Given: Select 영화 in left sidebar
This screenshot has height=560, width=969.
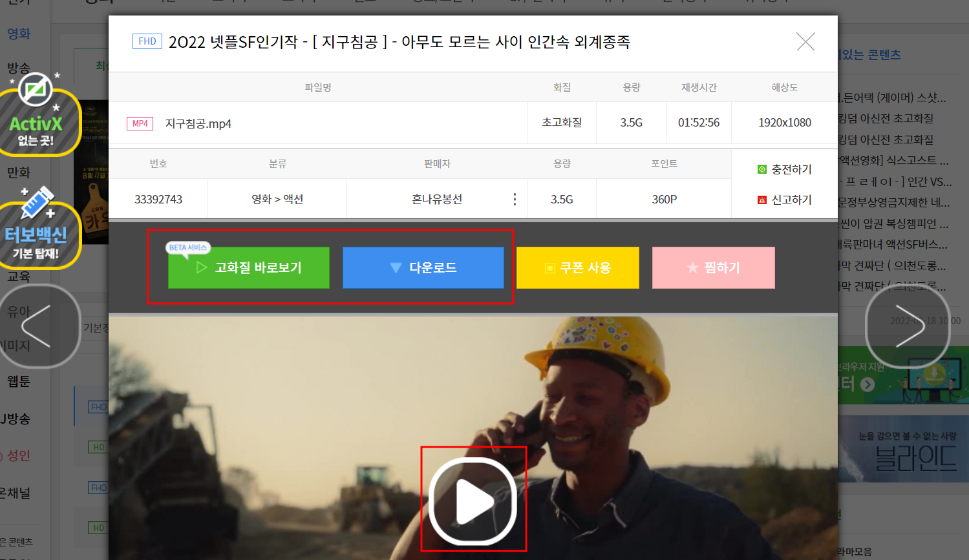Looking at the screenshot, I should tap(19, 34).
